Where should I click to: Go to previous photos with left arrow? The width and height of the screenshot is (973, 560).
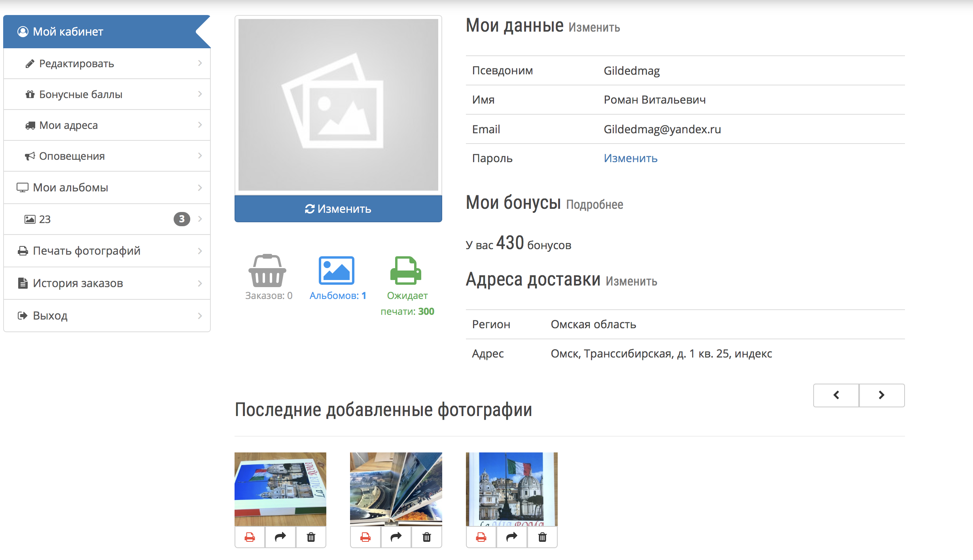point(836,395)
